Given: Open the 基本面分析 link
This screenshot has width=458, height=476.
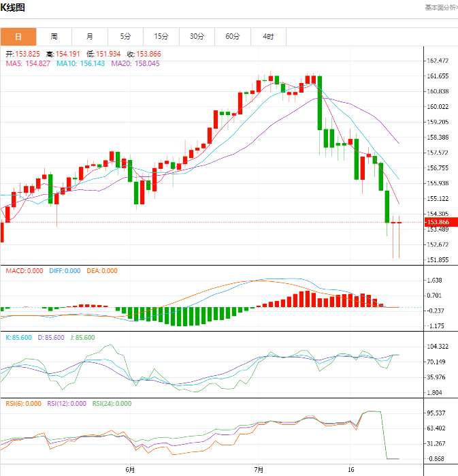Looking at the screenshot, I should 440,7.
